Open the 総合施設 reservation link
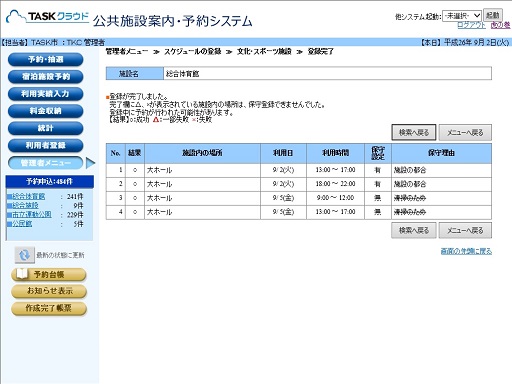The image size is (512, 384). click(x=25, y=205)
